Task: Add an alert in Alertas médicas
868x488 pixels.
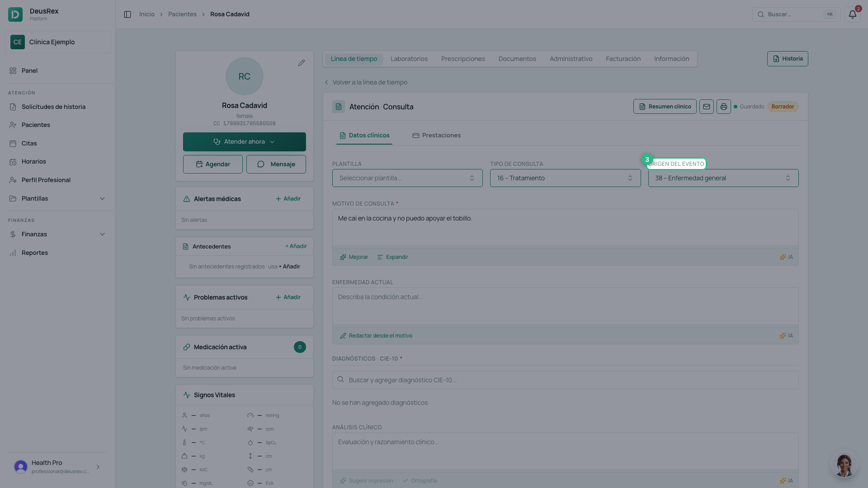Action: 288,199
